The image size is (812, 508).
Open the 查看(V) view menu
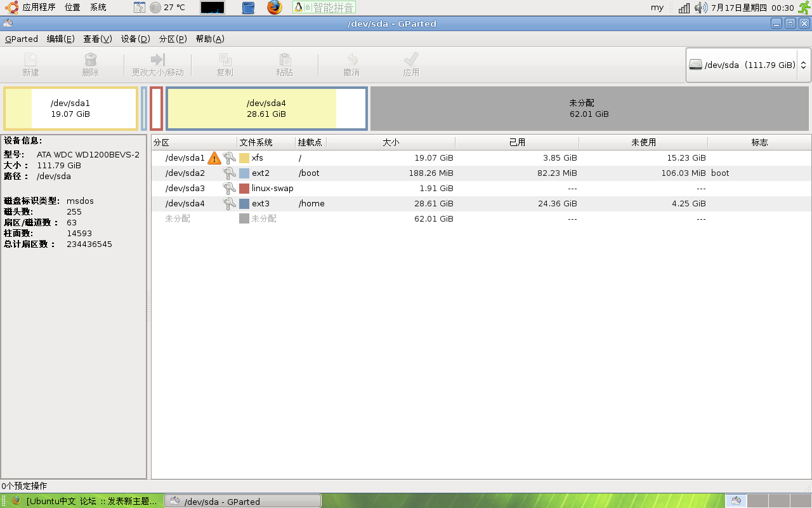pos(98,39)
